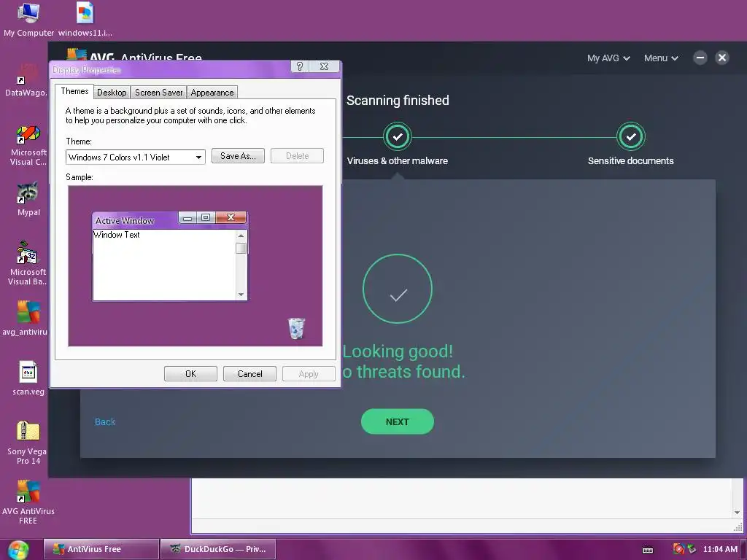This screenshot has height=560, width=747.
Task: Switch to the Themes tab
Action: coord(74,91)
